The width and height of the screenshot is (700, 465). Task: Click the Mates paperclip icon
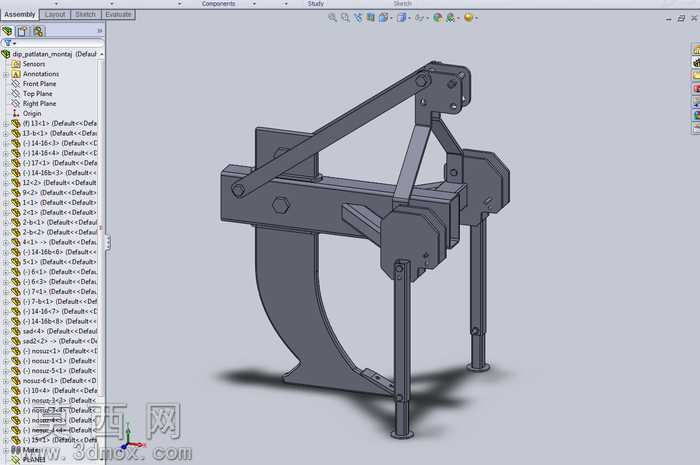[x=16, y=450]
